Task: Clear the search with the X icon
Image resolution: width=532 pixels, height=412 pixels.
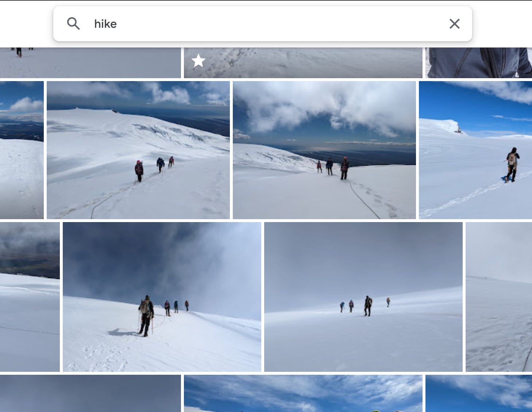Action: tap(454, 24)
